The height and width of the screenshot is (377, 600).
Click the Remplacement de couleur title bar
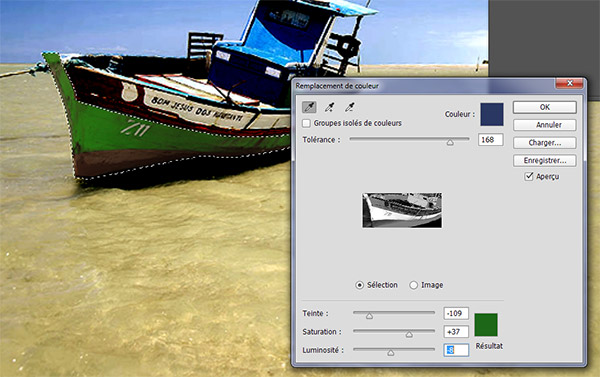(424, 86)
